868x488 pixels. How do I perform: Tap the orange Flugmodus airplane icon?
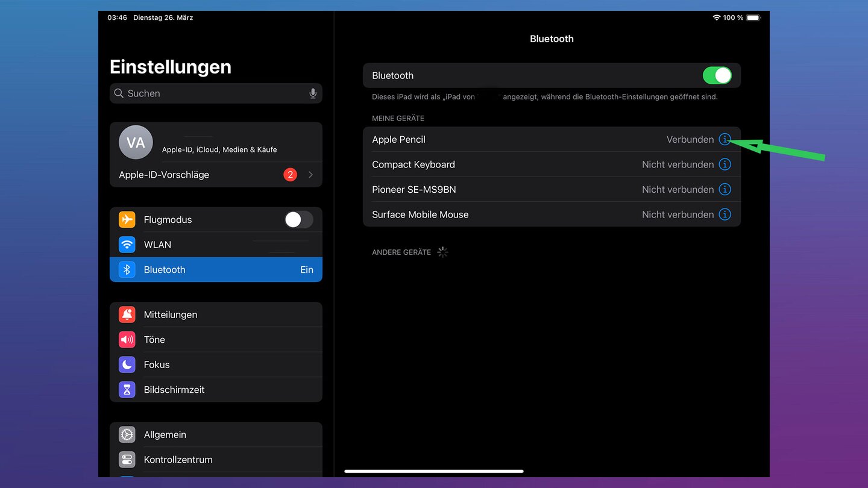[x=127, y=219]
